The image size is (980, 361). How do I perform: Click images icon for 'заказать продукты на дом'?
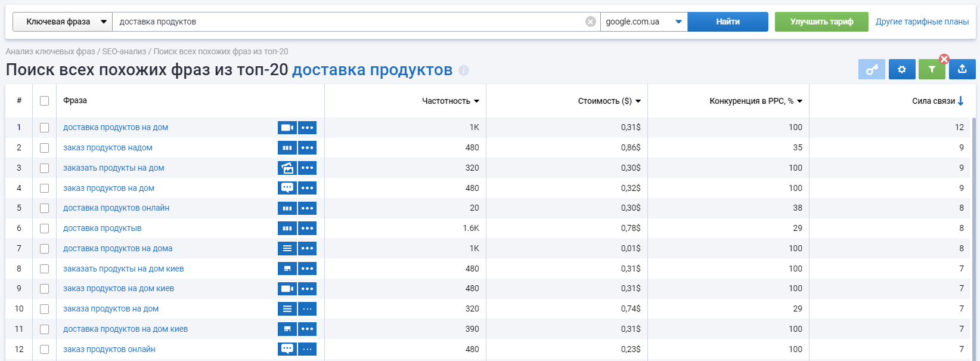[287, 168]
